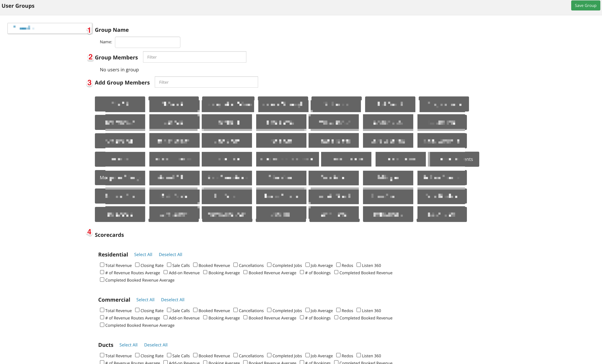Tick Residential Booked Revenue Average checkbox
The height and width of the screenshot is (364, 602).
245,272
